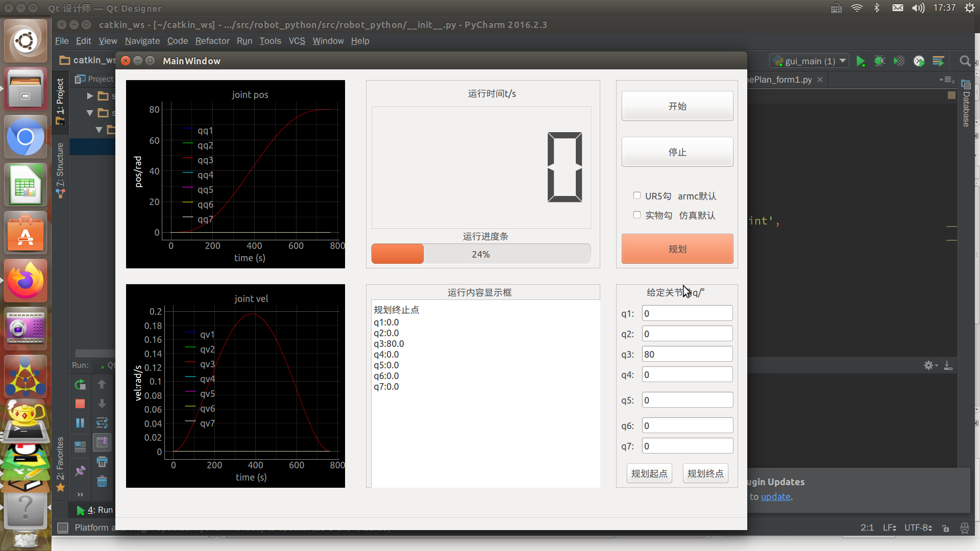
Task: Click the up arrow in Run panel
Action: [102, 384]
